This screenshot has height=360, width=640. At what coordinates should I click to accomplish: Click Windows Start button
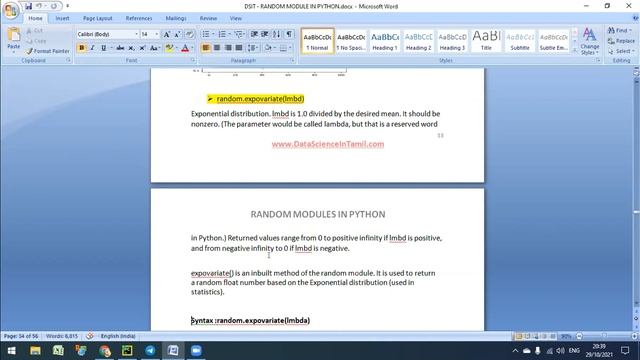11,351
